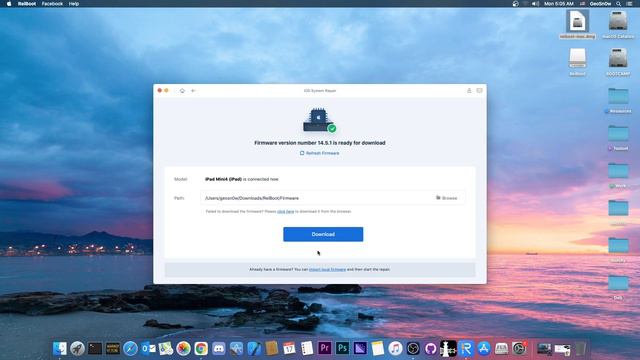The image size is (640, 360).
Task: Click the GeoSn0w user menu
Action: [x=600, y=4]
